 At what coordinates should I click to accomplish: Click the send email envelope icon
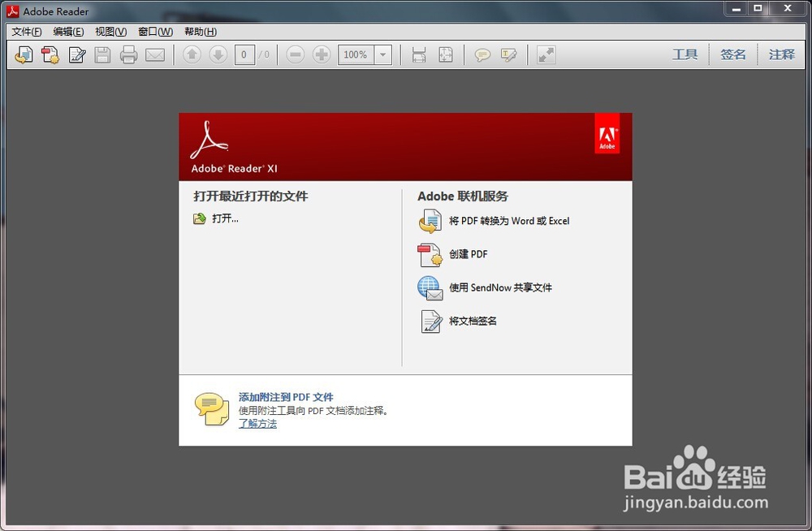pos(155,54)
